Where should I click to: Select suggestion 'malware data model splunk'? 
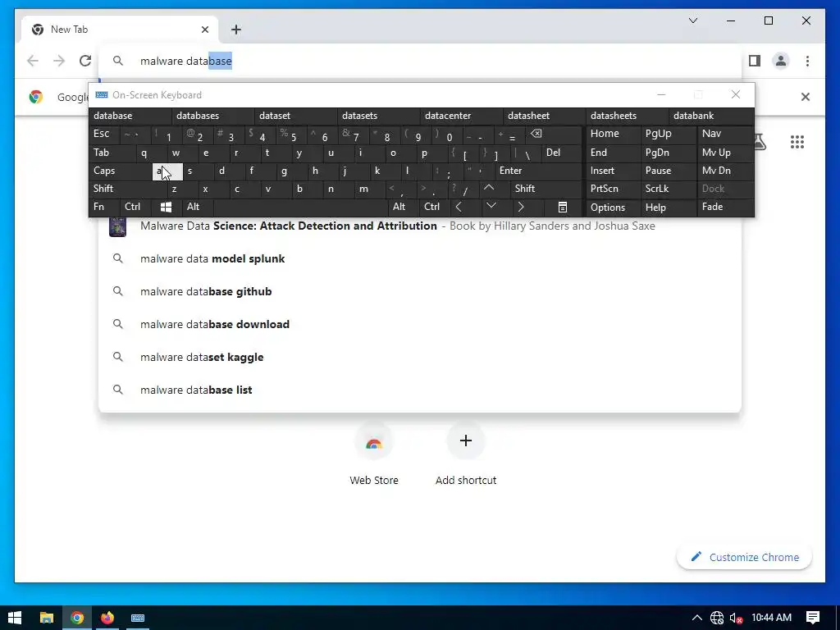(420, 258)
